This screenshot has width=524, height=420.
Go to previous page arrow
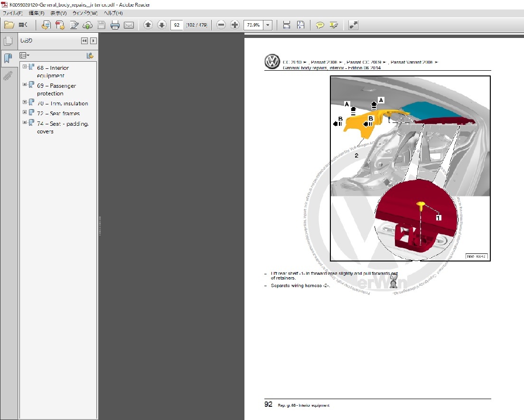pos(148,25)
